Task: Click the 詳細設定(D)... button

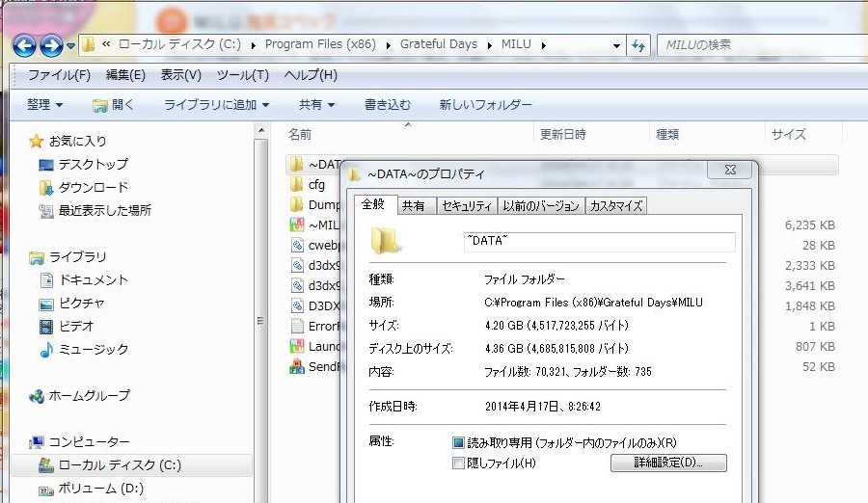Action: click(x=667, y=463)
